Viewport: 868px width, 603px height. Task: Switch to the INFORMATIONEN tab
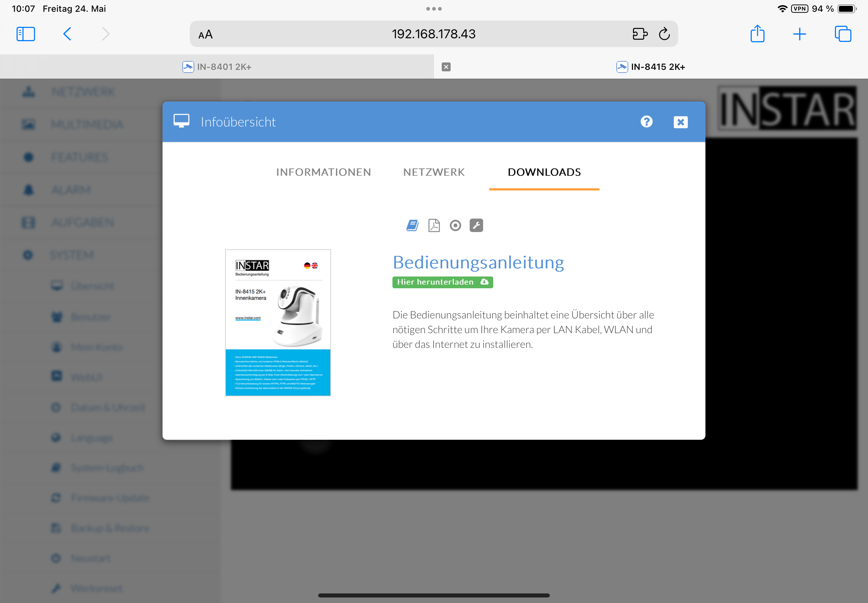(x=323, y=172)
